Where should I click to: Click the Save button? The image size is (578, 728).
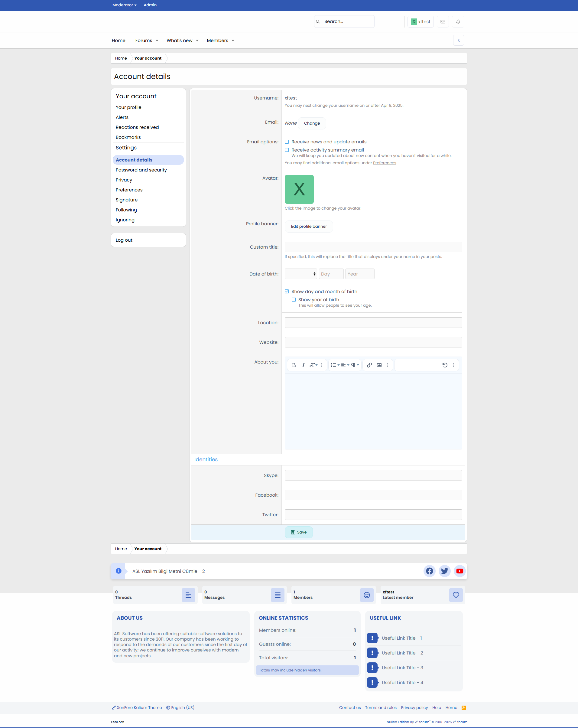(x=299, y=532)
